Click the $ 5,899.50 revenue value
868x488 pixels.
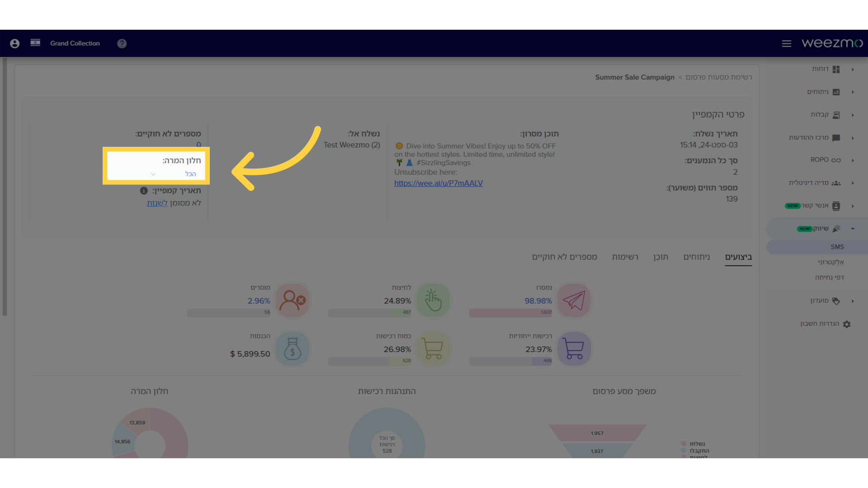(x=250, y=354)
